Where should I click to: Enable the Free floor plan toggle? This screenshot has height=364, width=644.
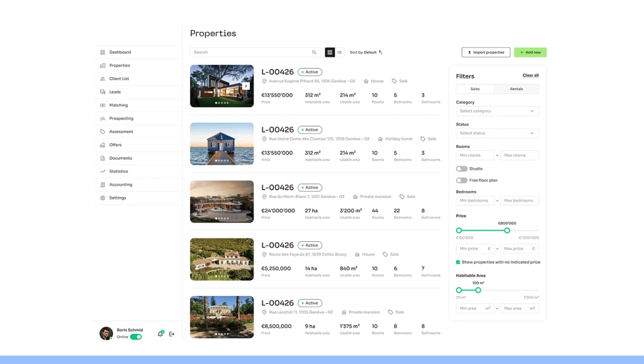click(x=461, y=180)
